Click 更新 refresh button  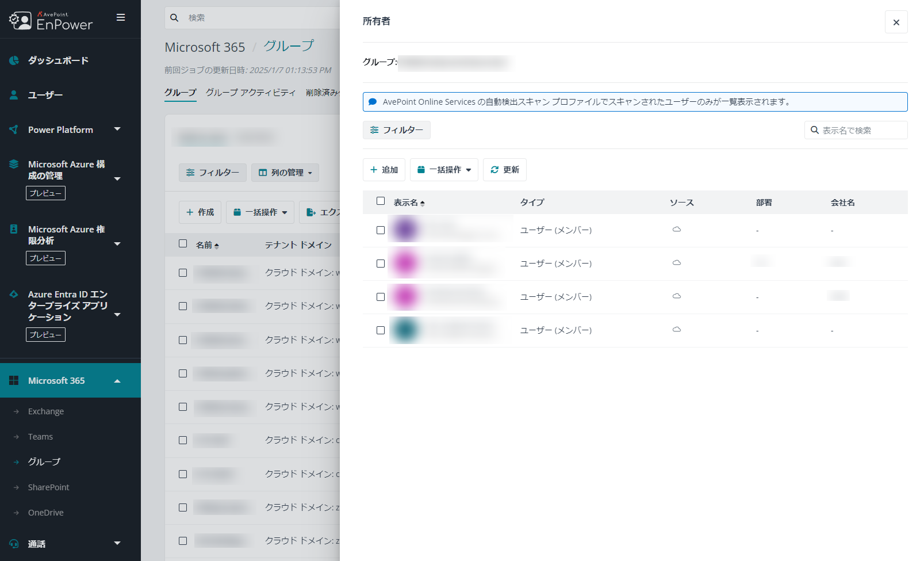pyautogui.click(x=505, y=170)
